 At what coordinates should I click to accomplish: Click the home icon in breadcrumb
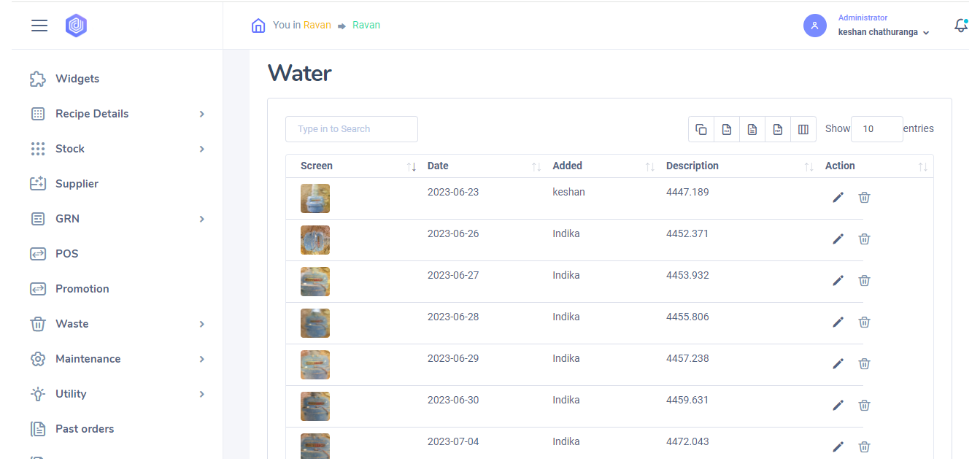point(258,26)
